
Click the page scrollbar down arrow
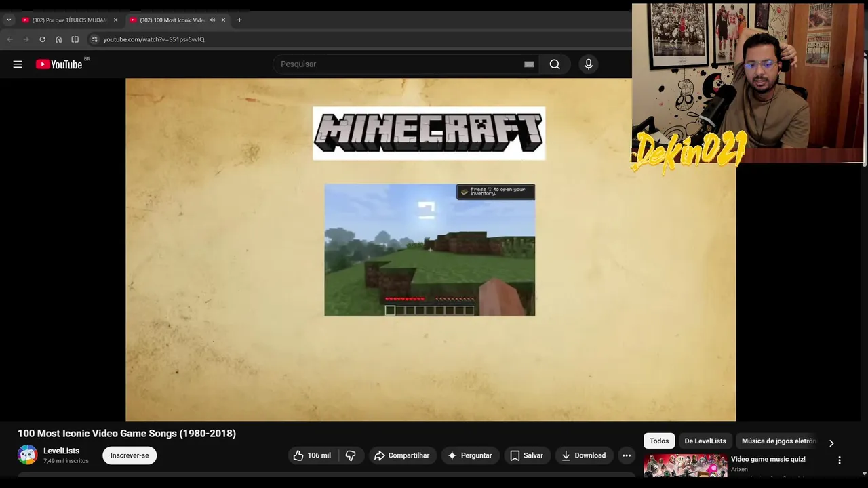coord(864,474)
